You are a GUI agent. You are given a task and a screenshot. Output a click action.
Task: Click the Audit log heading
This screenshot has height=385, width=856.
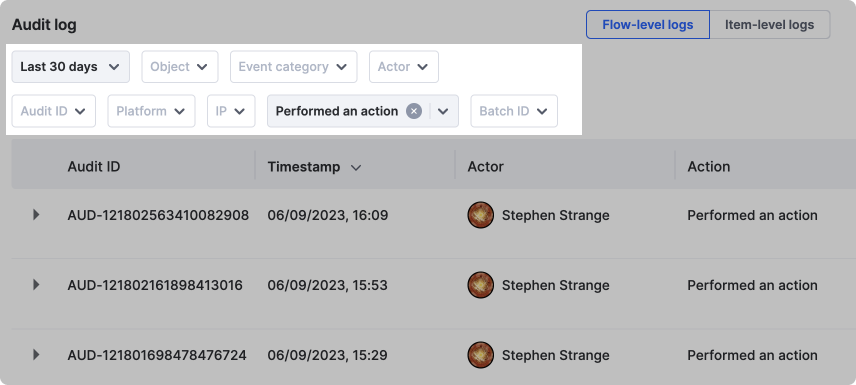tap(44, 25)
